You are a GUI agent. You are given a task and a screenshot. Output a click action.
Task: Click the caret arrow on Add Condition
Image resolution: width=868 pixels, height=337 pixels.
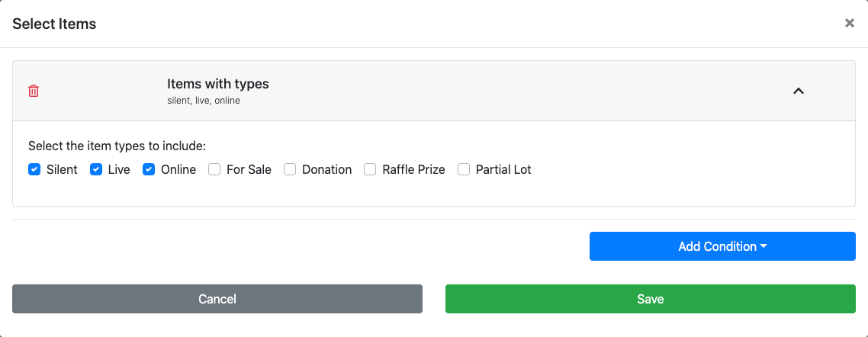coord(764,247)
